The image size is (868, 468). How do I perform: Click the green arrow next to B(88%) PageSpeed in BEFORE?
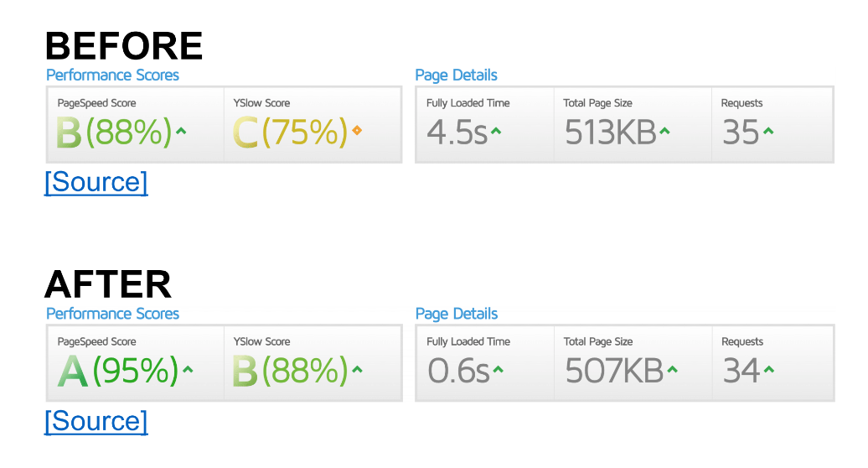click(x=181, y=132)
